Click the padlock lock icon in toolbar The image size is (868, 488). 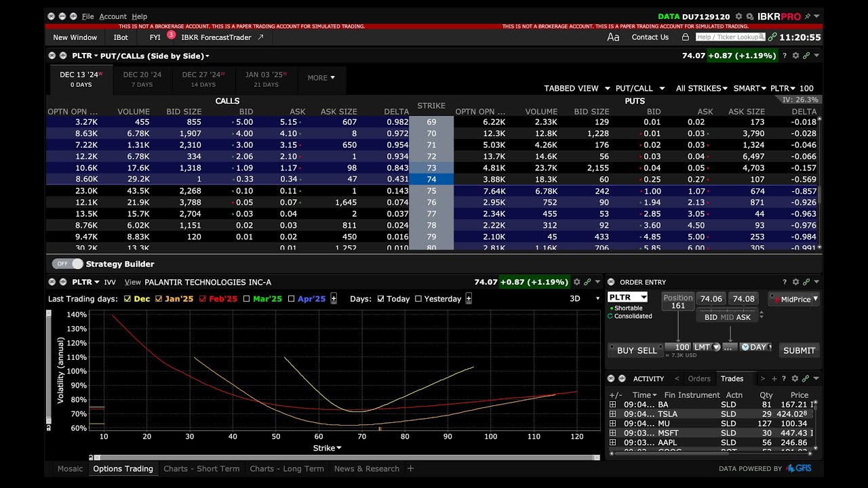tap(686, 37)
